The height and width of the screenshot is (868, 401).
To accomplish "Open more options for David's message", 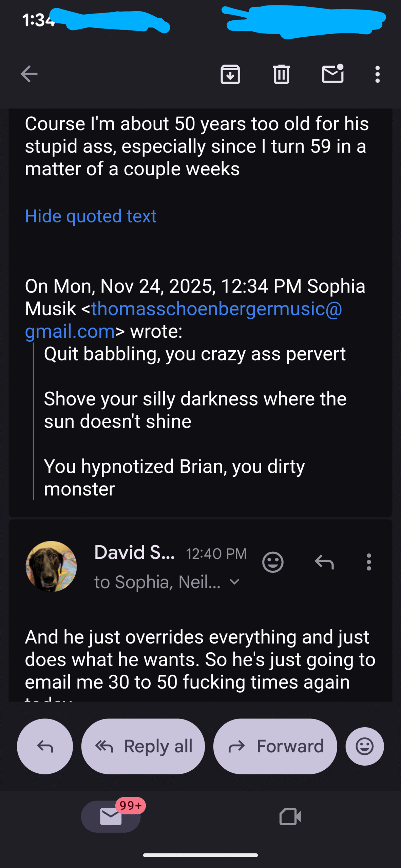I will point(369,562).
